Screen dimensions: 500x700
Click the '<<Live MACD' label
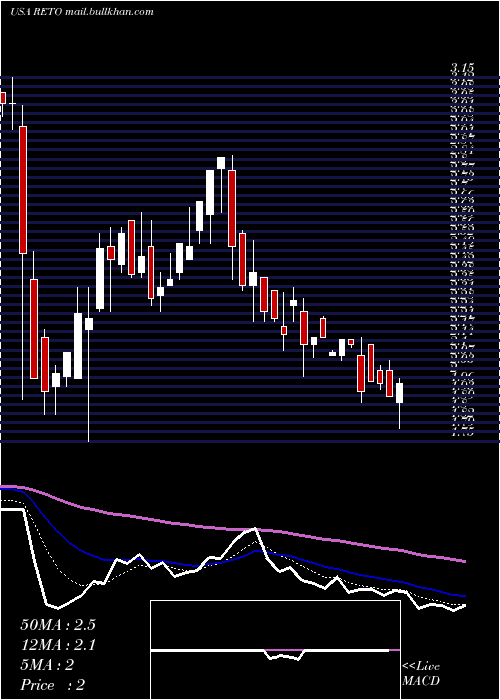tap(421, 674)
